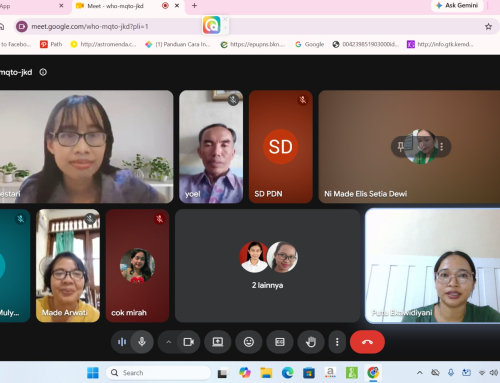Open the Google bookmark
This screenshot has width=500, height=383.
(x=310, y=44)
